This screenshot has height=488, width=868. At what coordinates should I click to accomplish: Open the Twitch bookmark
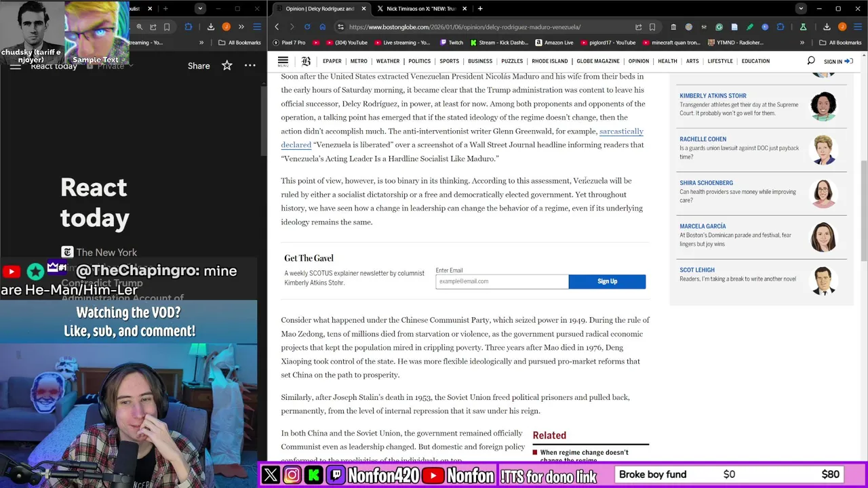click(452, 43)
